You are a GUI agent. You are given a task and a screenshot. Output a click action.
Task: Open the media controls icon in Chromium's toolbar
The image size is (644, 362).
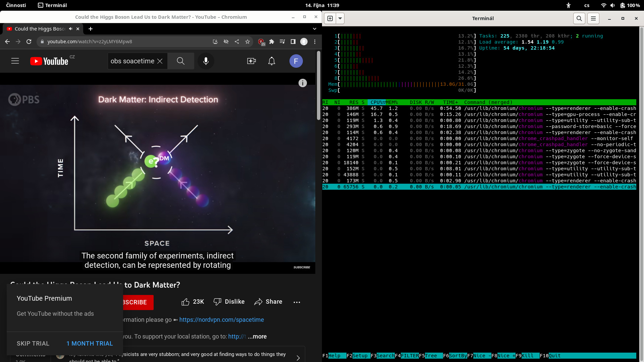tap(282, 42)
